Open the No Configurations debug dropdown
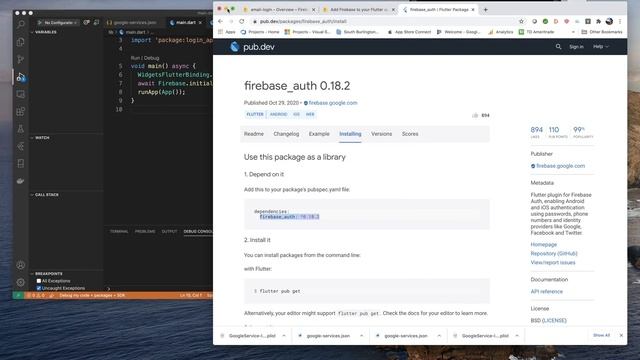This screenshot has width=640, height=360. pos(60,22)
